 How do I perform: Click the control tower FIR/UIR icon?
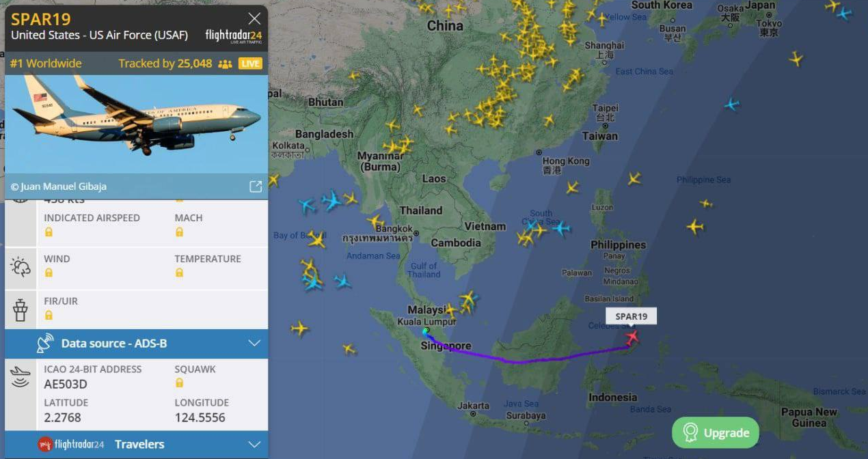(x=21, y=309)
